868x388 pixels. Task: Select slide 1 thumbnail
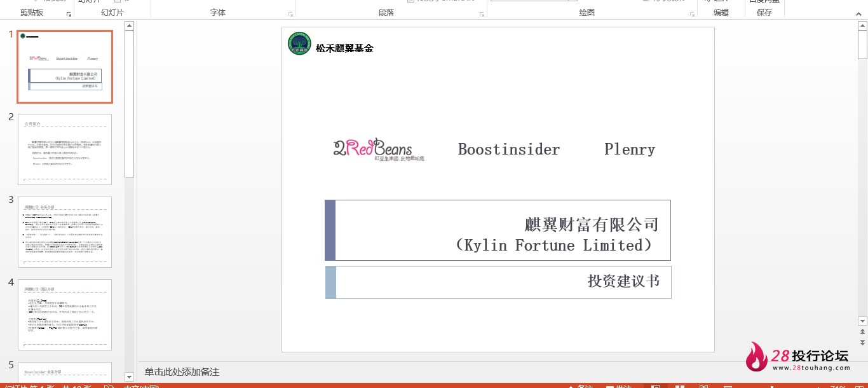65,67
